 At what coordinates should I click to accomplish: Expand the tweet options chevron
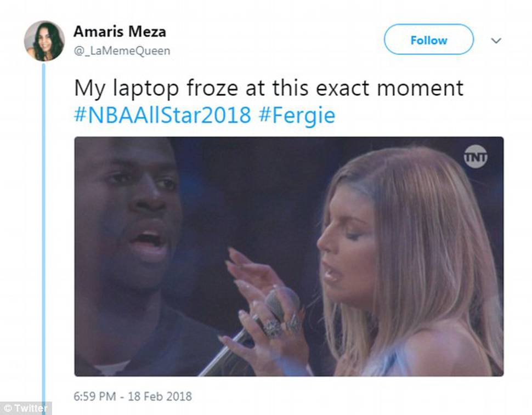click(x=496, y=41)
